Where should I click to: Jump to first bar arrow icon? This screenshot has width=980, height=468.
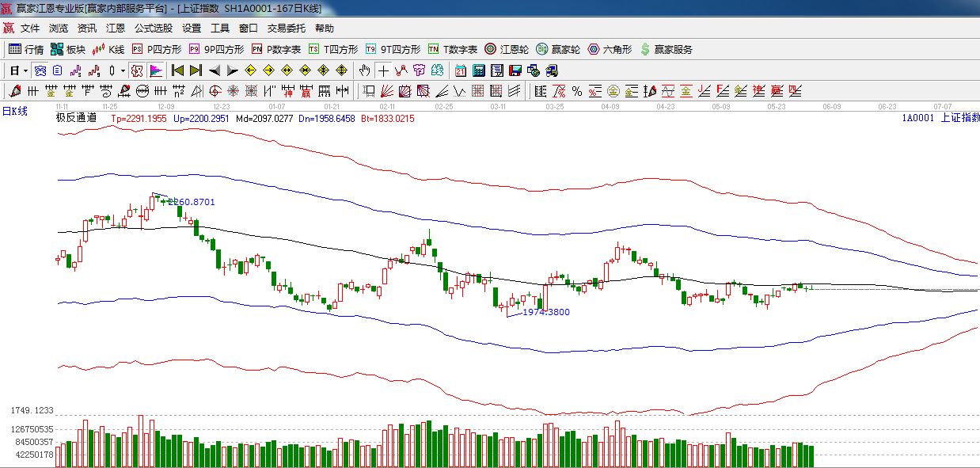click(177, 70)
